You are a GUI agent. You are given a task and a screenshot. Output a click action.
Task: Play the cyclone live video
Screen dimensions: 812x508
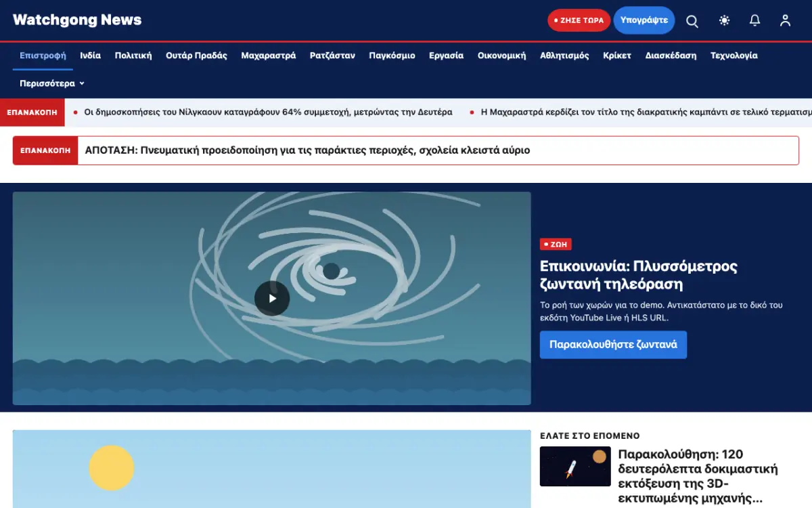point(272,298)
